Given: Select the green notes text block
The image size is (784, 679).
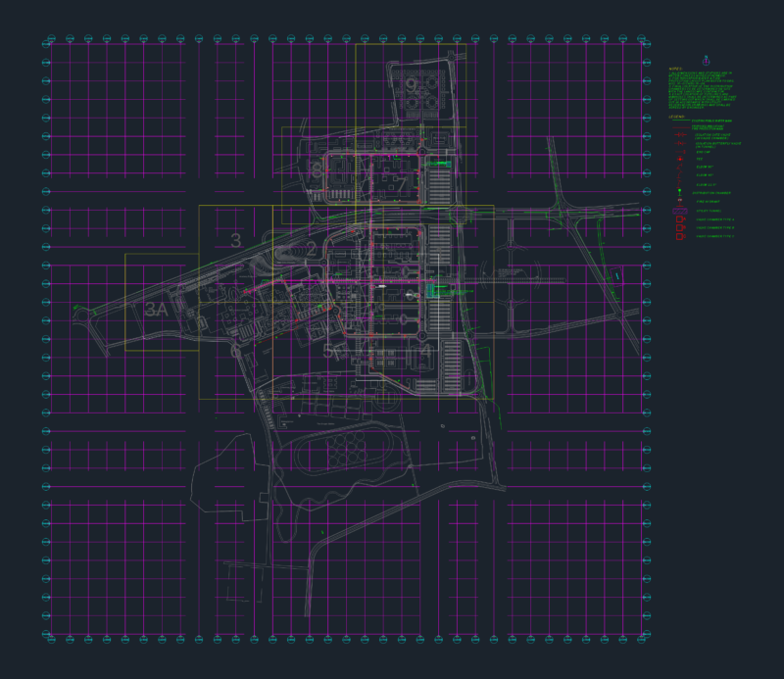Looking at the screenshot, I should click(x=702, y=90).
